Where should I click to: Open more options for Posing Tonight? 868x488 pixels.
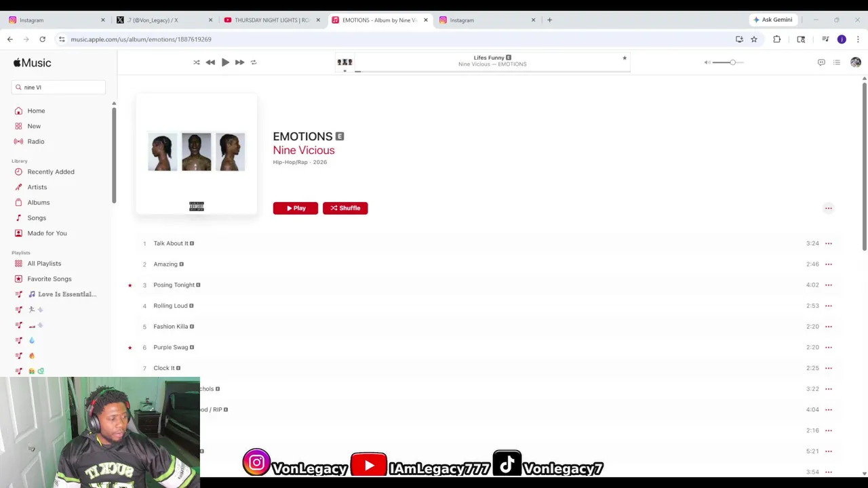[x=829, y=285]
